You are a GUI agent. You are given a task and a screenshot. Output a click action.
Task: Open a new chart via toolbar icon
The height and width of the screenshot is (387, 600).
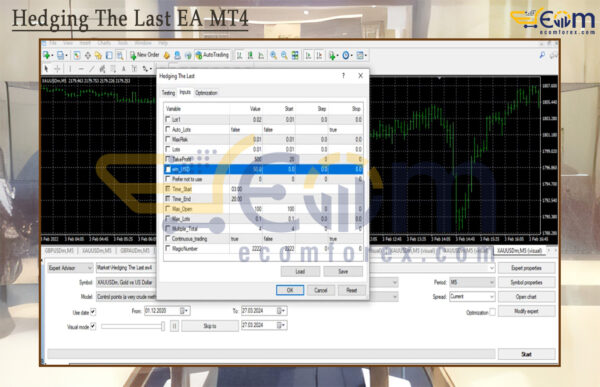[x=47, y=56]
